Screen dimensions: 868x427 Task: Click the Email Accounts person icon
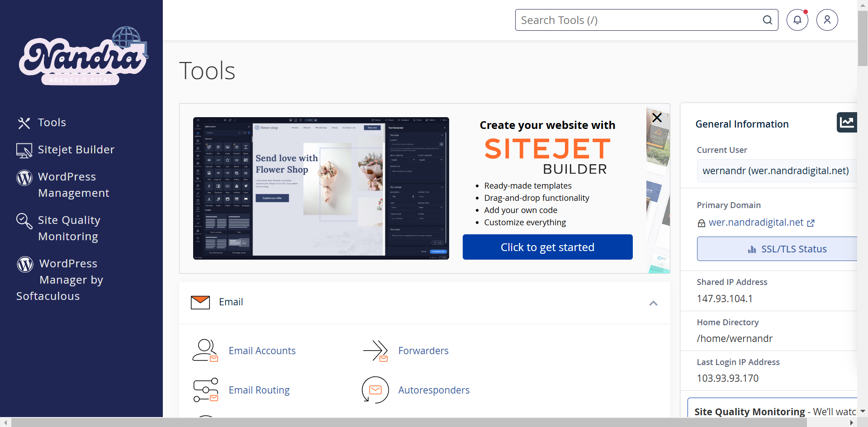tap(205, 351)
